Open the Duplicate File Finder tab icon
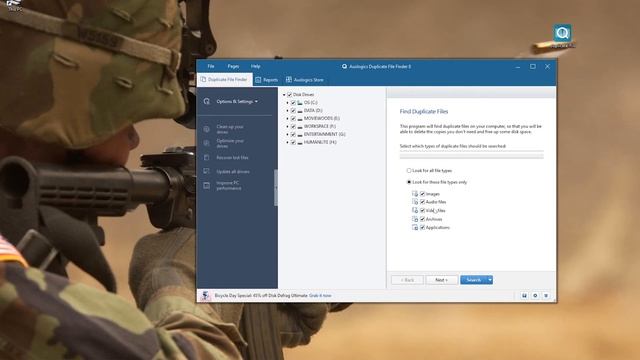 (x=203, y=80)
